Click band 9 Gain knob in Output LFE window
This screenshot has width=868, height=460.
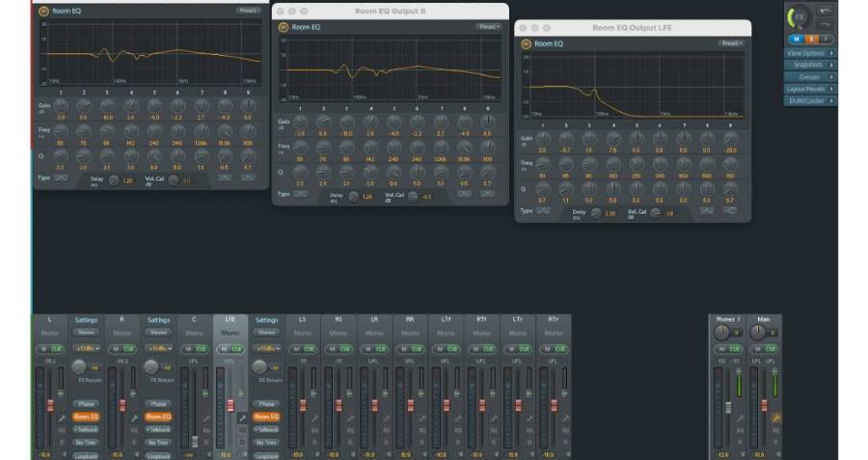[730, 138]
